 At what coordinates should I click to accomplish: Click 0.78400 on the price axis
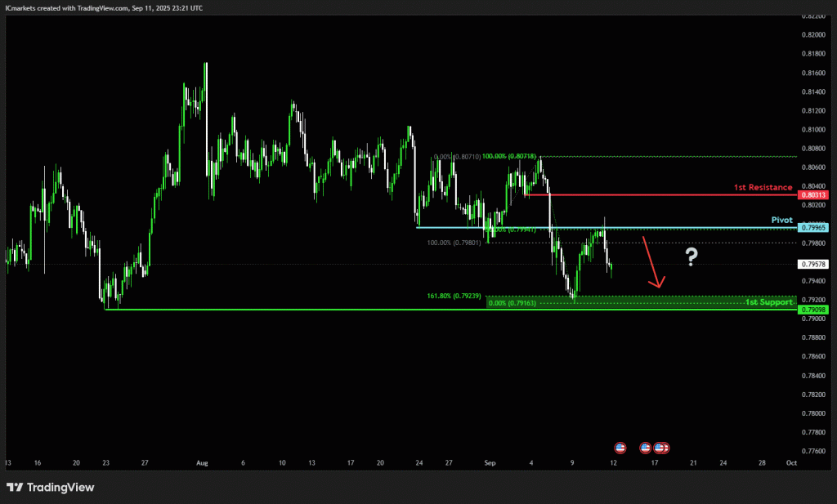[x=813, y=376]
